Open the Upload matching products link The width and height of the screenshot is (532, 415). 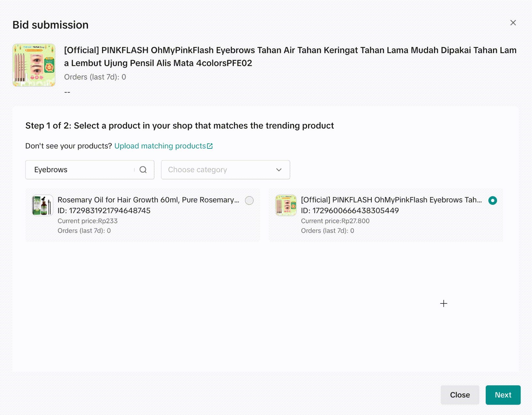(x=160, y=146)
